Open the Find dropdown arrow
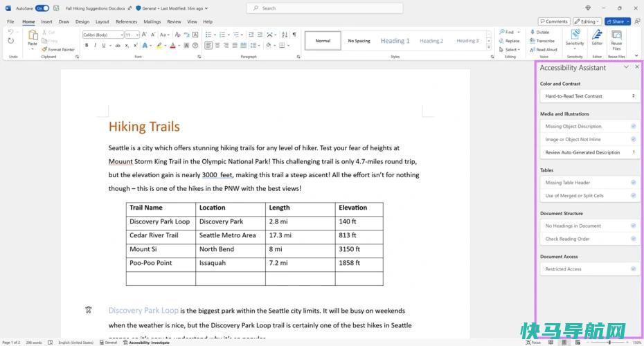 coord(519,32)
